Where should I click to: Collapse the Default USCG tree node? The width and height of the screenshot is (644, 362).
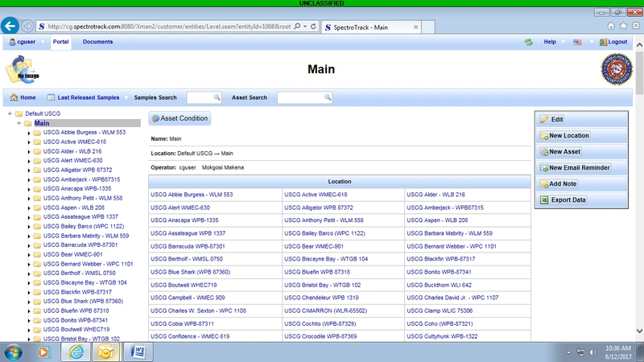click(x=10, y=113)
